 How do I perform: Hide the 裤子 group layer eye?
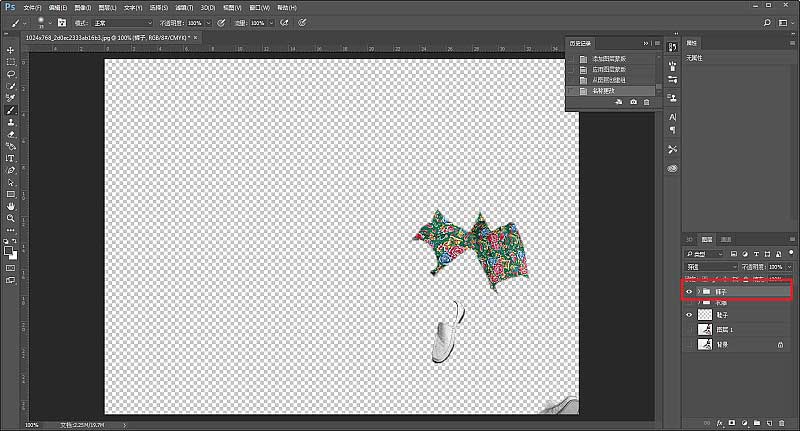(x=689, y=291)
